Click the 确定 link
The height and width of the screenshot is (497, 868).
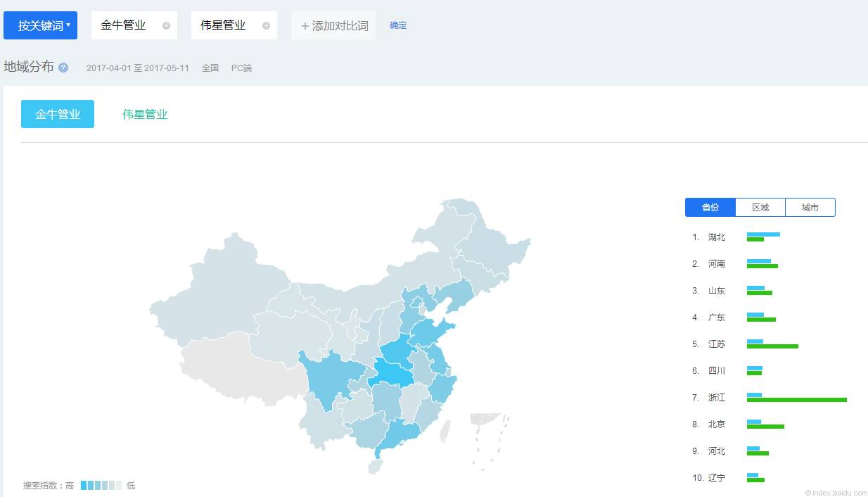[x=398, y=25]
